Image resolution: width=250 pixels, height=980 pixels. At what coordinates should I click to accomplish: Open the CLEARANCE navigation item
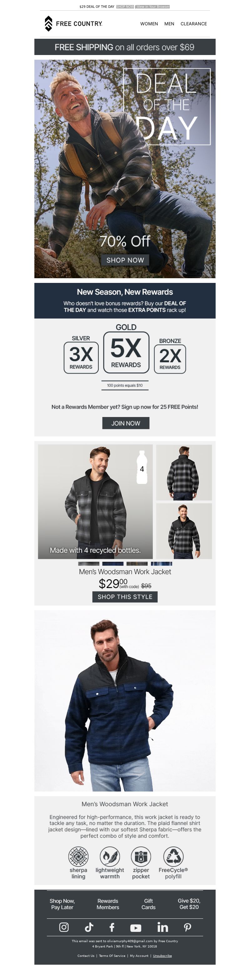pos(194,23)
